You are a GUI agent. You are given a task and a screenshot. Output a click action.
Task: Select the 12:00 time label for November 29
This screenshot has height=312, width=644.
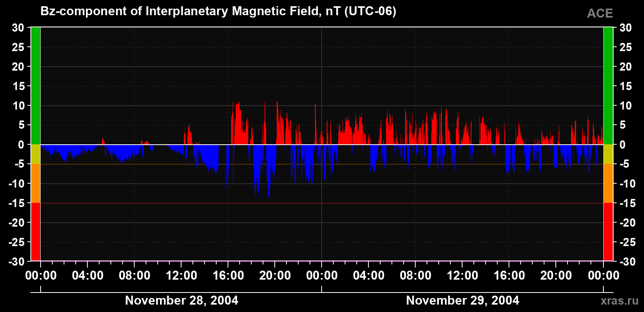tap(463, 276)
